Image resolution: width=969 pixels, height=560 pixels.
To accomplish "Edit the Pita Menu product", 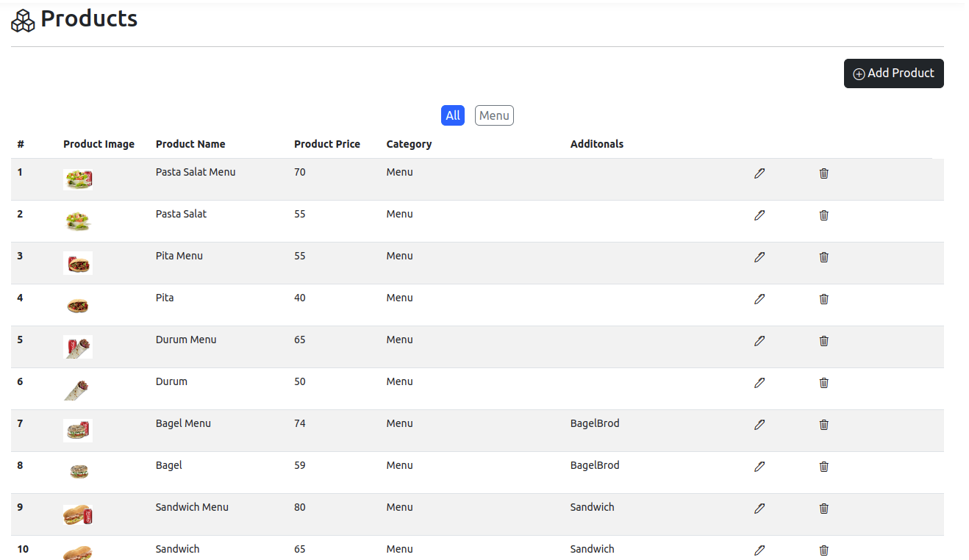I will (759, 257).
